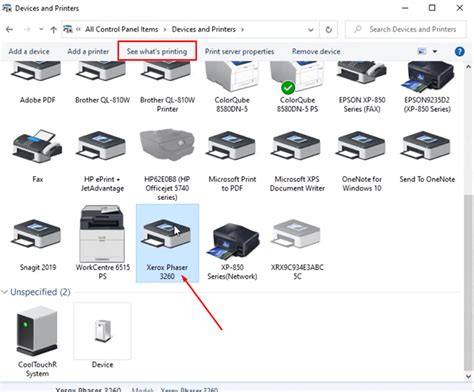
Task: Go back with the back arrow
Action: (x=9, y=30)
